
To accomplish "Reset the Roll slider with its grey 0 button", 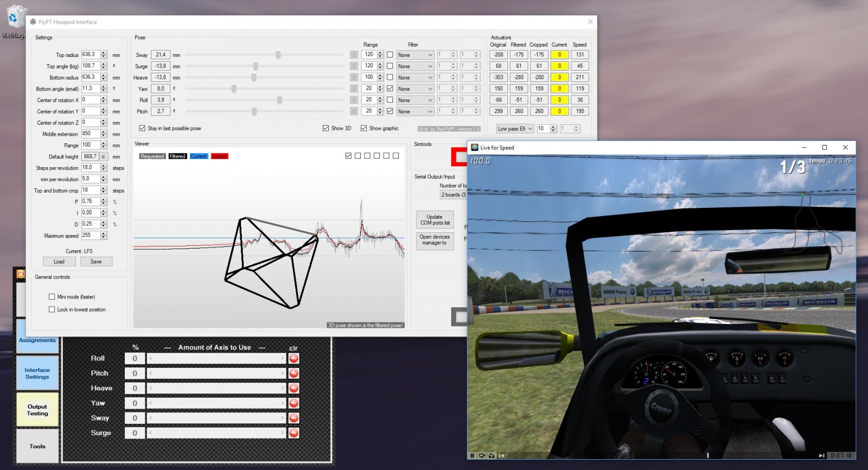I will 354,100.
